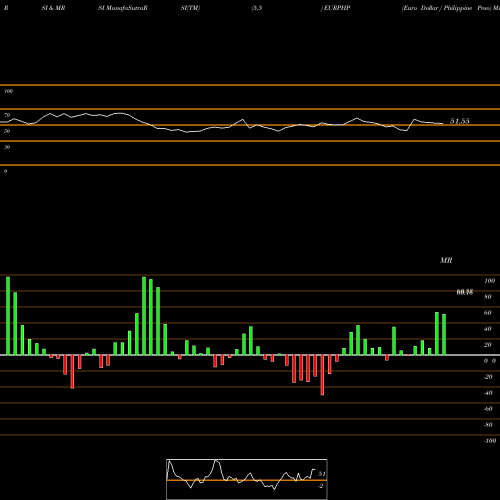The width and height of the screenshot is (500, 500).
Task: Click the '30' level label on RSI axis
Action: coord(7,147)
